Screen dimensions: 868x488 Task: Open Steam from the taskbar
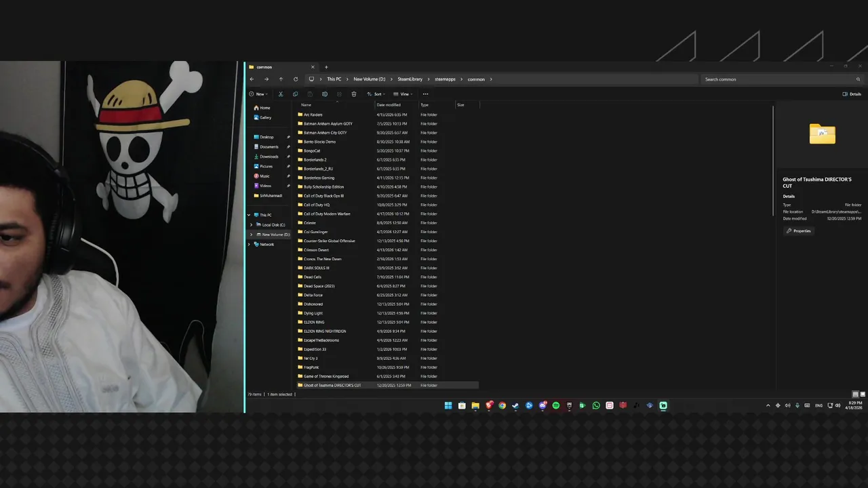pos(515,405)
